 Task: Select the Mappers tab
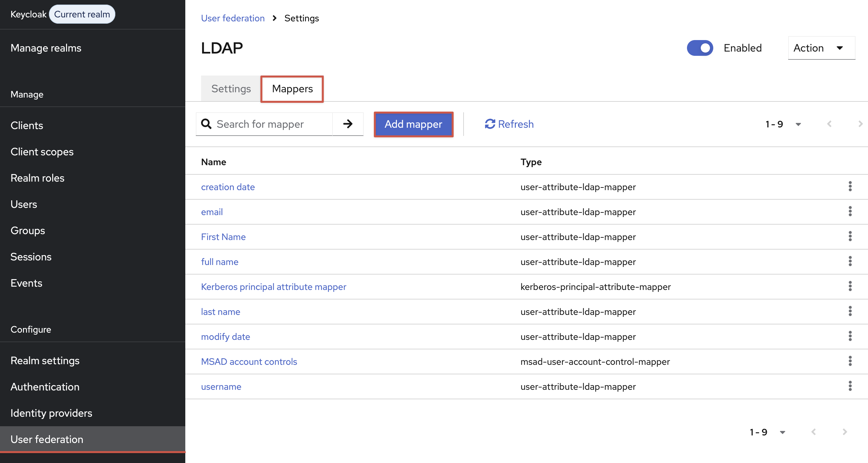point(292,89)
